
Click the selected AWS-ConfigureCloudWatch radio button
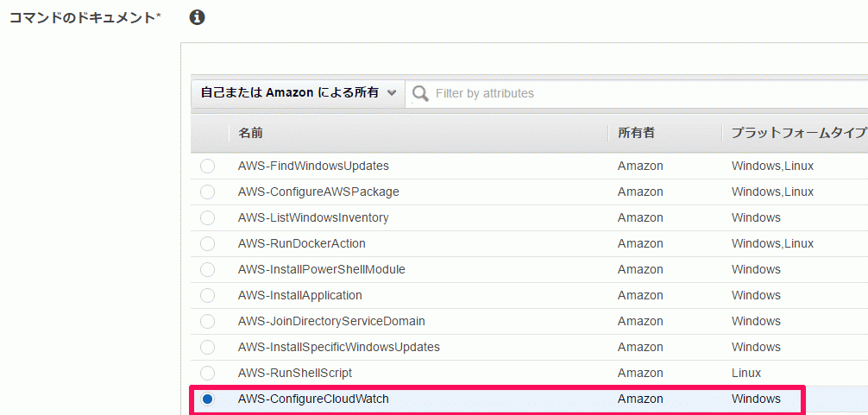[x=207, y=399]
